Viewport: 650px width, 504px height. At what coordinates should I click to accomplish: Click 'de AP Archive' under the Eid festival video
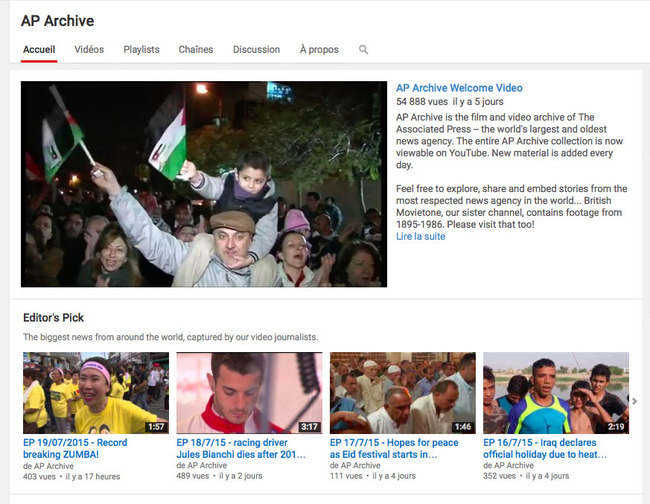355,465
